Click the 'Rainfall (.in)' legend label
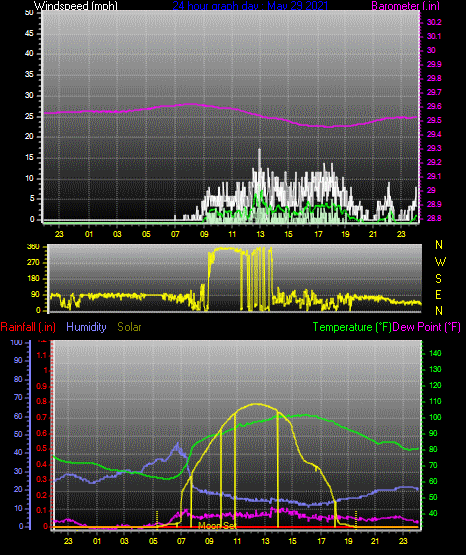The height and width of the screenshot is (555, 466). (28, 327)
